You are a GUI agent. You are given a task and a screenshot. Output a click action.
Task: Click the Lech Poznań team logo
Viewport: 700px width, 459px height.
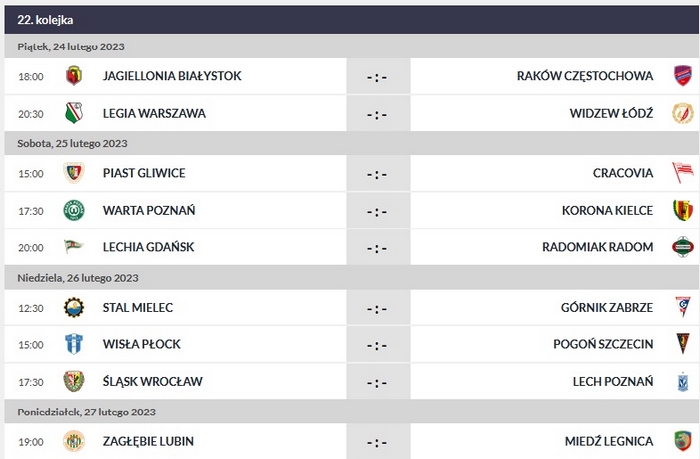pyautogui.click(x=683, y=381)
